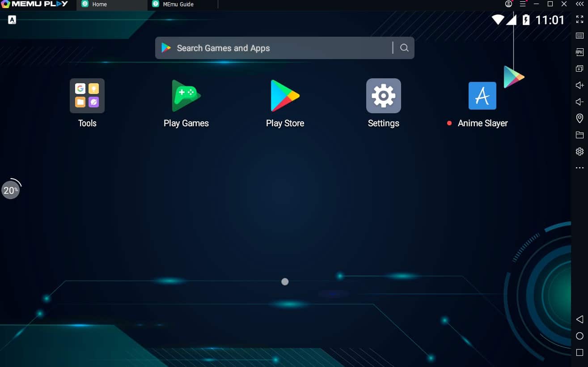The width and height of the screenshot is (588, 367).
Task: Open the multi-instance window icon
Action: pyautogui.click(x=580, y=68)
